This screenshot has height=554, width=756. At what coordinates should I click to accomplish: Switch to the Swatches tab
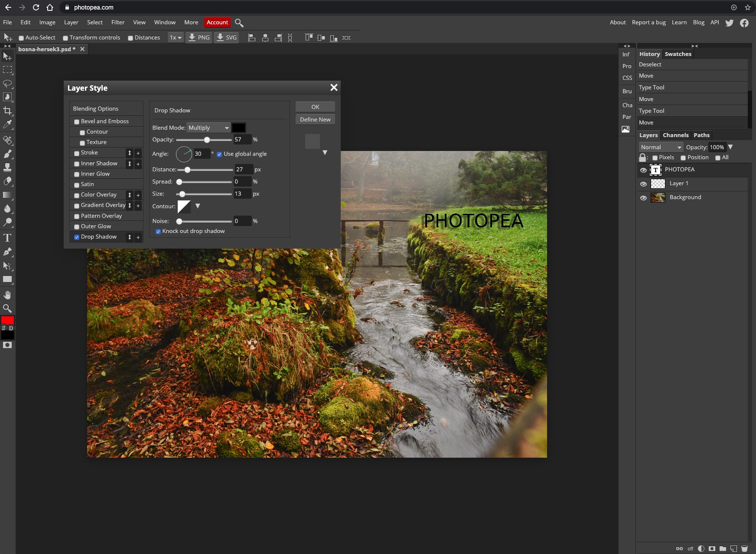678,54
